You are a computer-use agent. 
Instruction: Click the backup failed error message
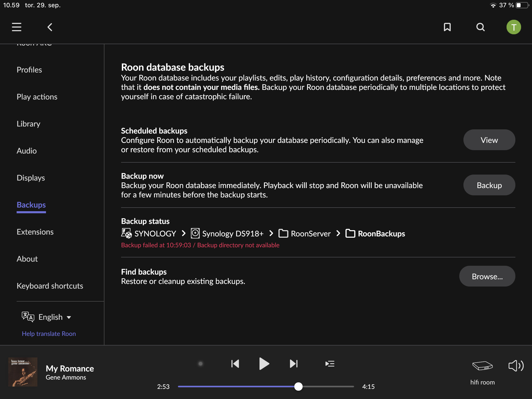pyautogui.click(x=200, y=245)
